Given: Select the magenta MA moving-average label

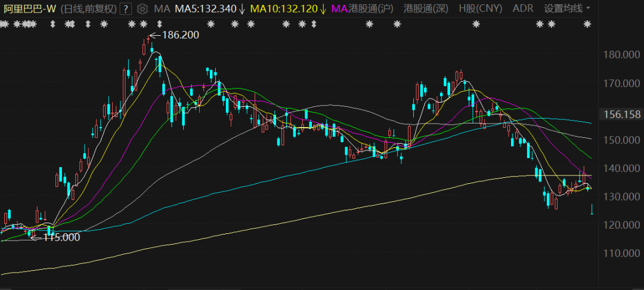Looking at the screenshot, I should point(339,9).
